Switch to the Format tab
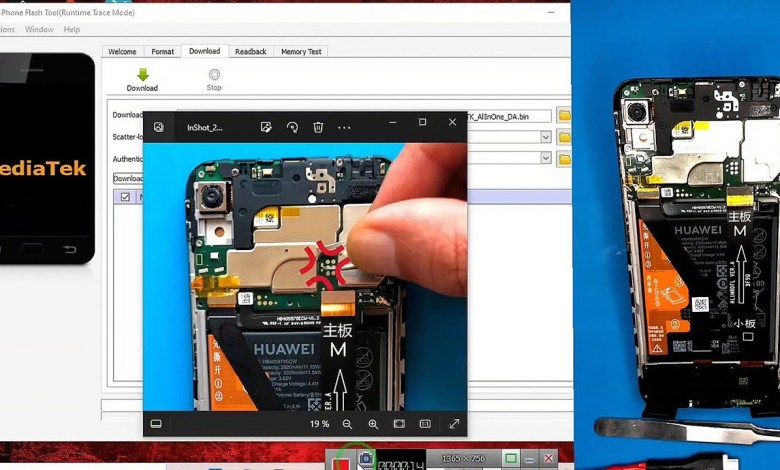Screen dimensions: 780x470 coord(163,52)
